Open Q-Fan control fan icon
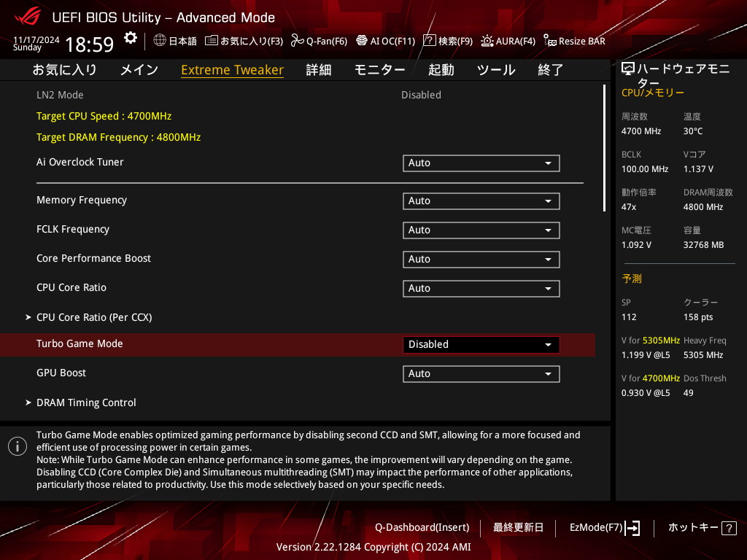The image size is (747, 560). click(x=298, y=41)
